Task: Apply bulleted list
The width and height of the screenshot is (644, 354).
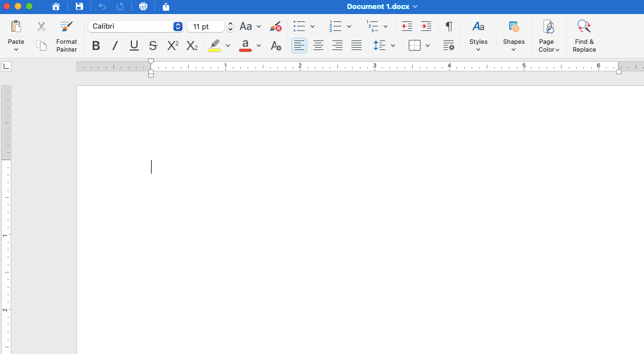Action: (x=299, y=26)
